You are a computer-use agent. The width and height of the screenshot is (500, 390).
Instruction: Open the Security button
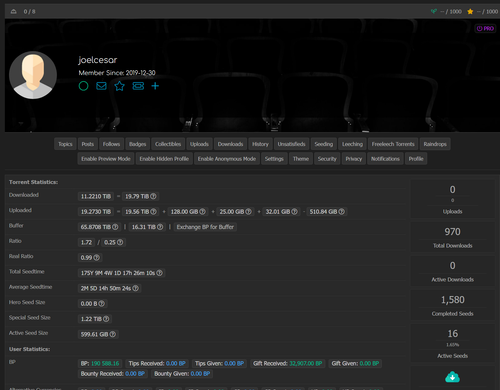(x=327, y=159)
